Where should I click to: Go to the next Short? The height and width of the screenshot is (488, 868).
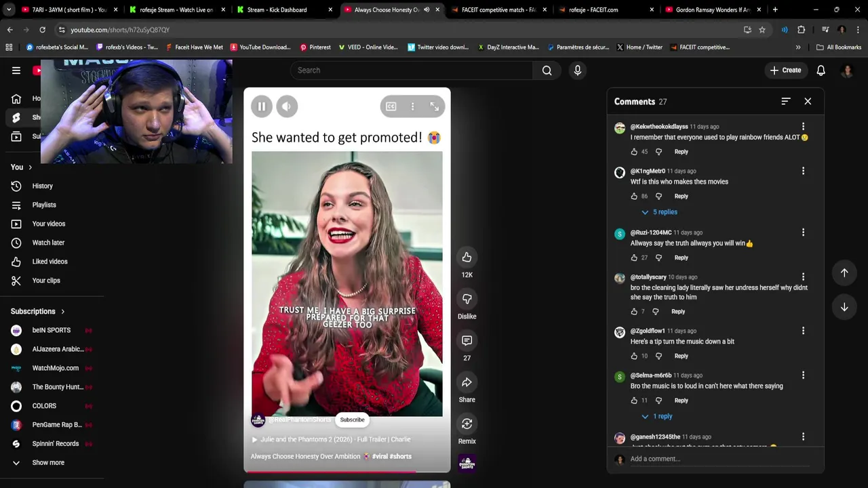point(844,307)
